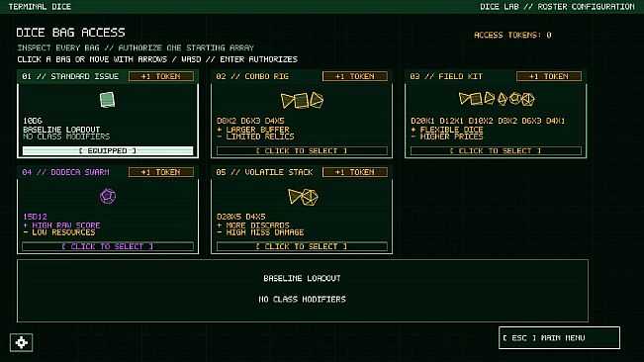
Task: Click the "Terminal Dice" title in top bar
Action: [x=40, y=7]
